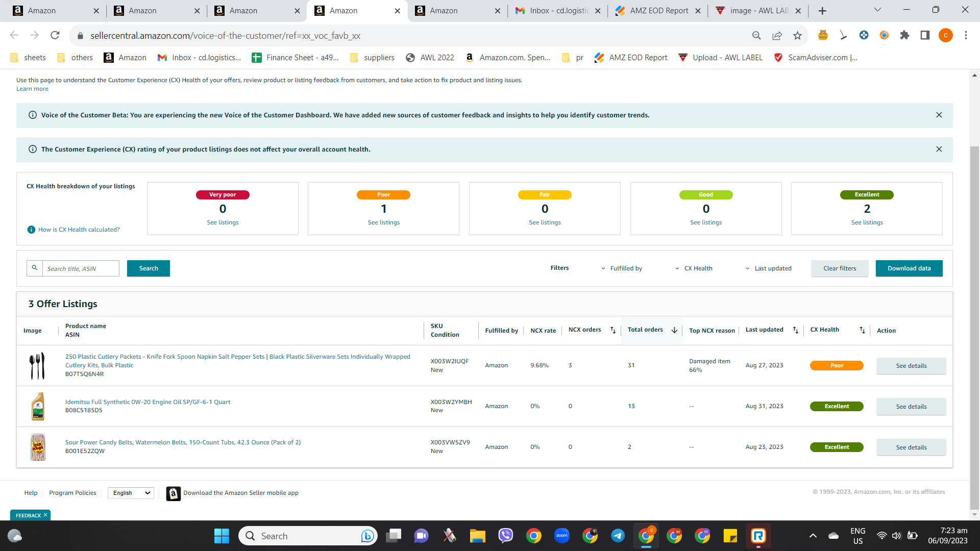
Task: Open a new browser tab with plus icon
Action: pos(822,11)
